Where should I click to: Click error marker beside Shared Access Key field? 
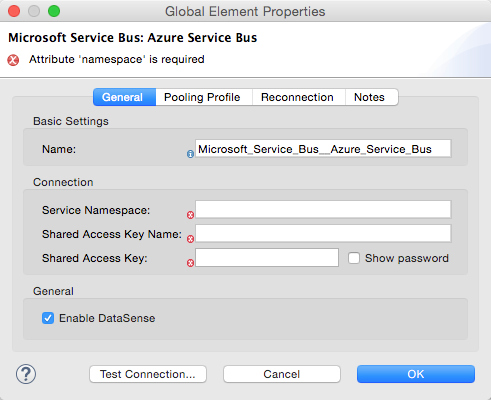(x=190, y=263)
